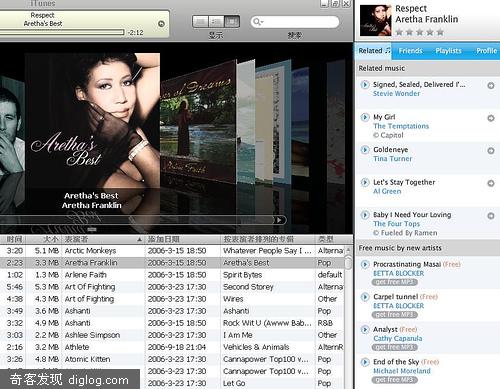Screen dimensions: 500x389
Task: Click the playback progress bar
Action: (62, 32)
